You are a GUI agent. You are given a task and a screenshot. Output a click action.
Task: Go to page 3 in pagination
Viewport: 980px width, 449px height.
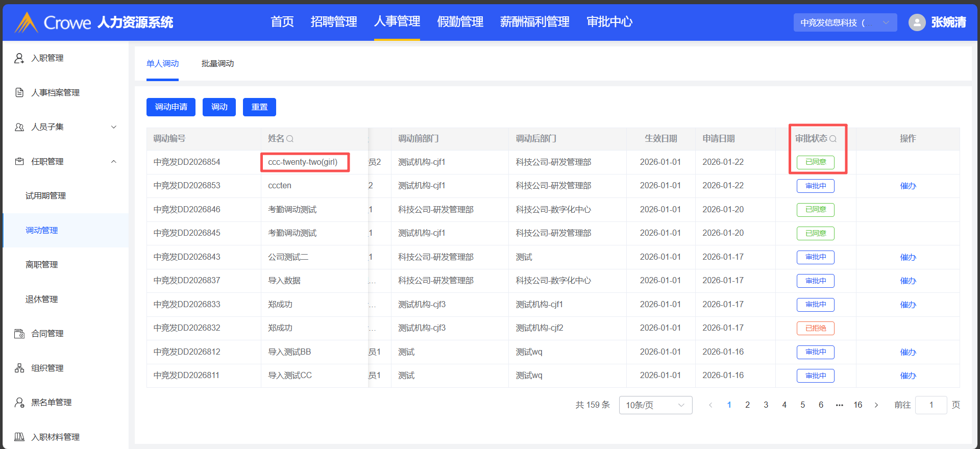pyautogui.click(x=766, y=405)
